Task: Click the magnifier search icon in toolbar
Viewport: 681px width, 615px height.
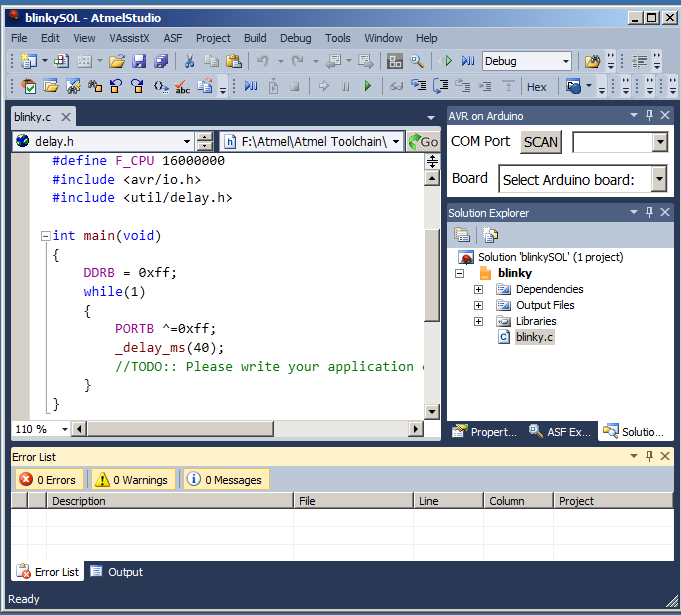Action: (x=417, y=61)
